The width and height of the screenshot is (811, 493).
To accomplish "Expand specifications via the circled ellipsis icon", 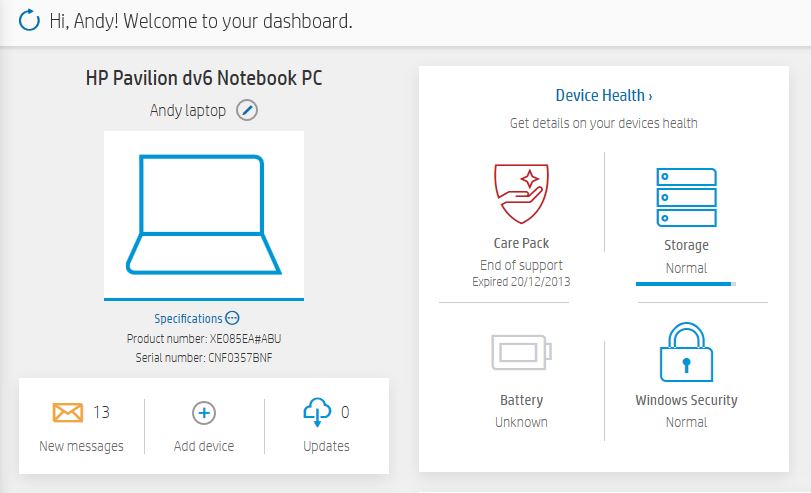I will 232,318.
